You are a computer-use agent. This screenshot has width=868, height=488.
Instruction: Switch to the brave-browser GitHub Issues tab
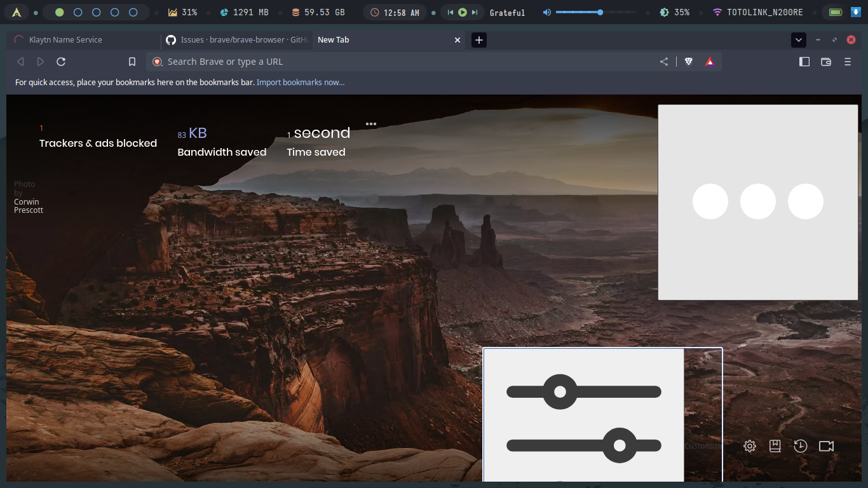(237, 40)
